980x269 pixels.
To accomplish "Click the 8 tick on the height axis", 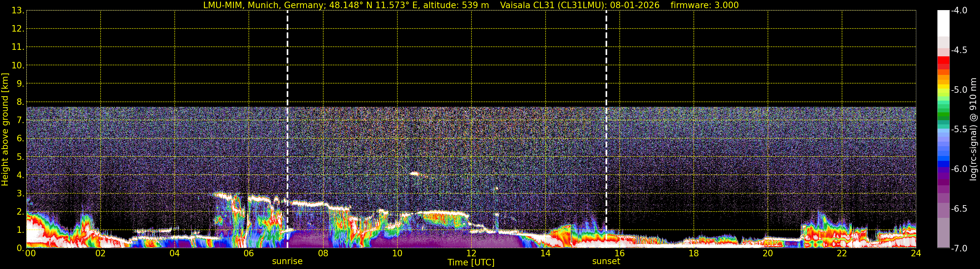I will pos(20,102).
